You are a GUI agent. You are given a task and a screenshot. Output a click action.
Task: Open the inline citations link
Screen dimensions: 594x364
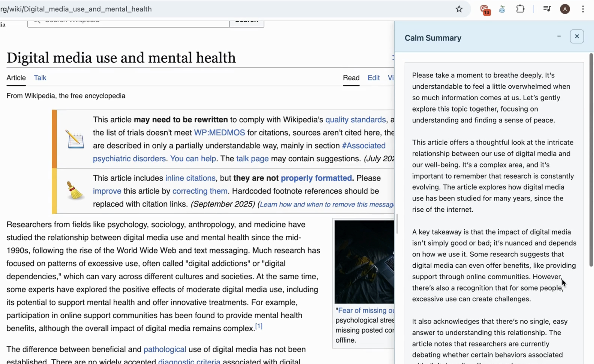(190, 178)
